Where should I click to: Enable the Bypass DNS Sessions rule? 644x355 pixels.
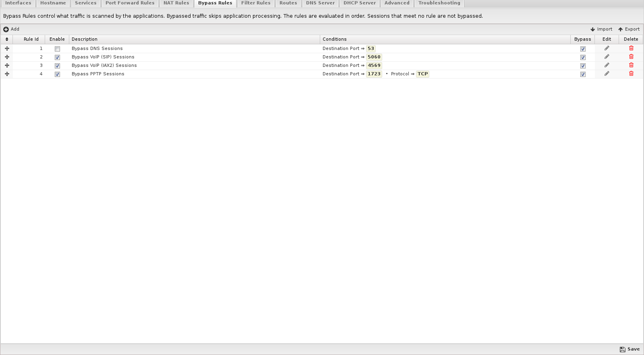pos(57,49)
